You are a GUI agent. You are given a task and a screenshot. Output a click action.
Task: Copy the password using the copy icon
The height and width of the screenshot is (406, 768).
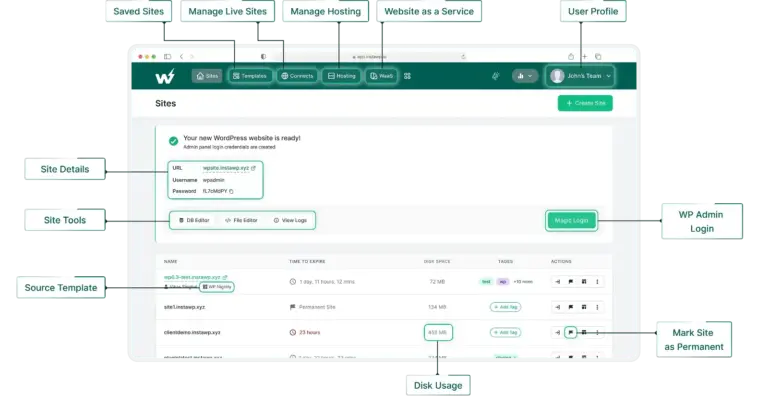click(231, 190)
